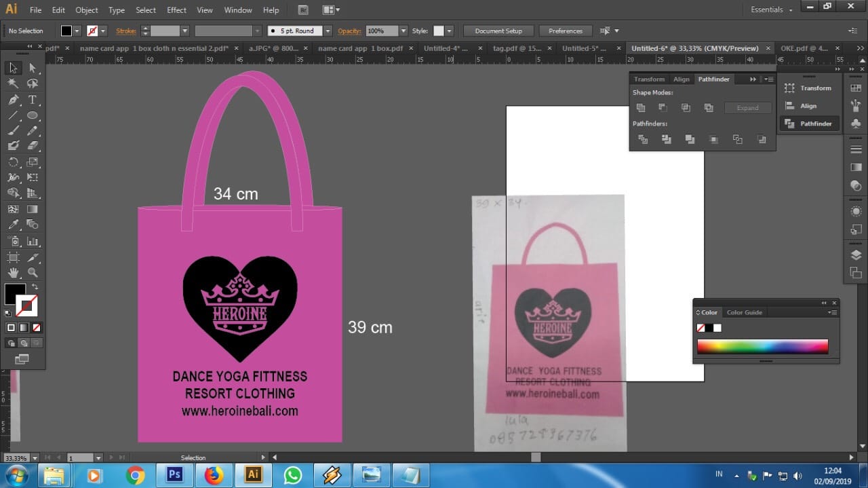
Task: Select the Pencil tool
Action: click(x=32, y=131)
